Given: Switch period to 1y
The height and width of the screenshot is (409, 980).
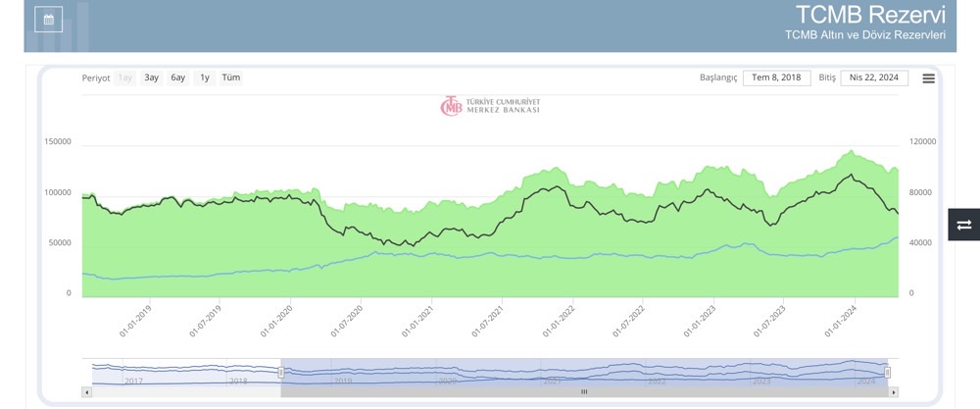Looking at the screenshot, I should tap(204, 77).
